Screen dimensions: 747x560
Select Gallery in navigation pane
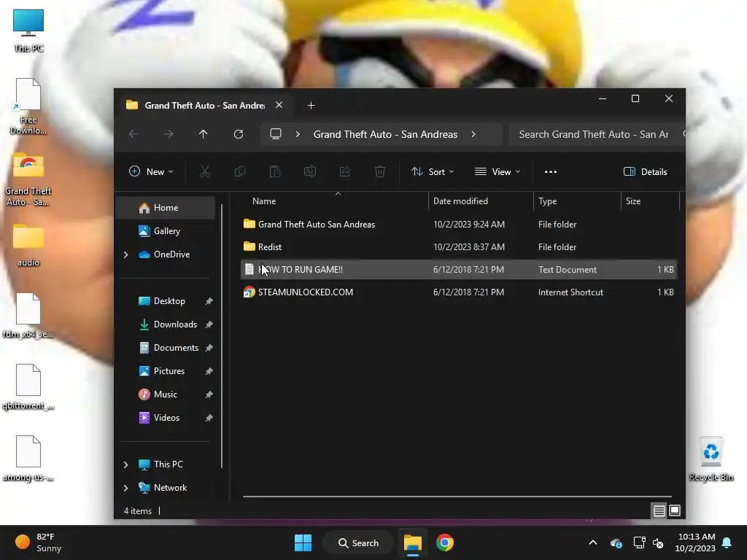click(x=166, y=231)
